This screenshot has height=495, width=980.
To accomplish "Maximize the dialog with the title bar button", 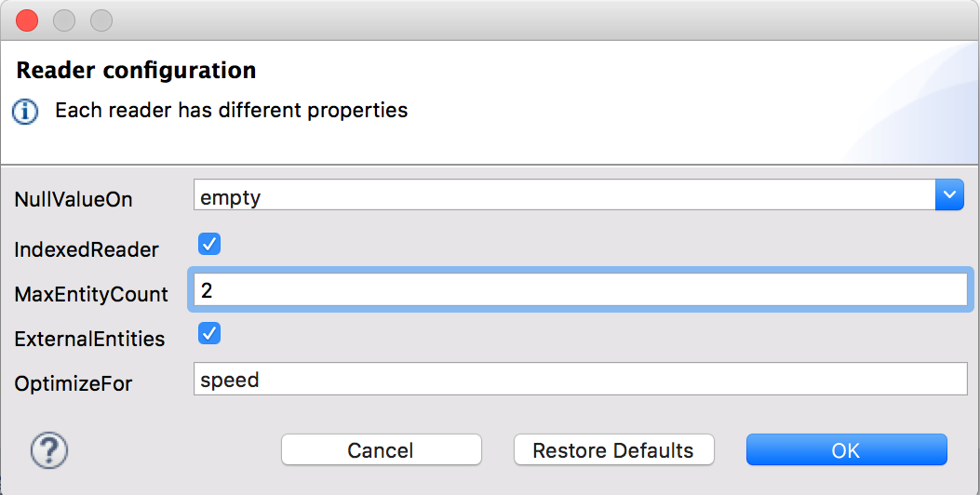I will point(101,20).
